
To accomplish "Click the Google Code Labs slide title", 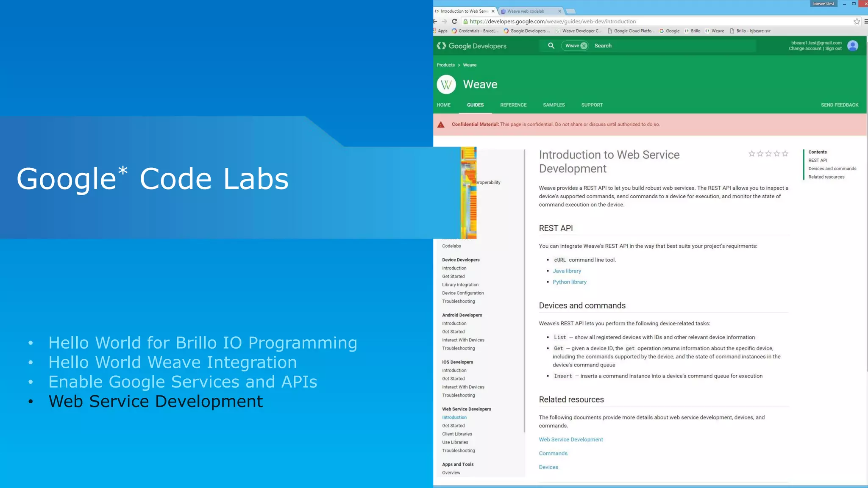I will (153, 178).
